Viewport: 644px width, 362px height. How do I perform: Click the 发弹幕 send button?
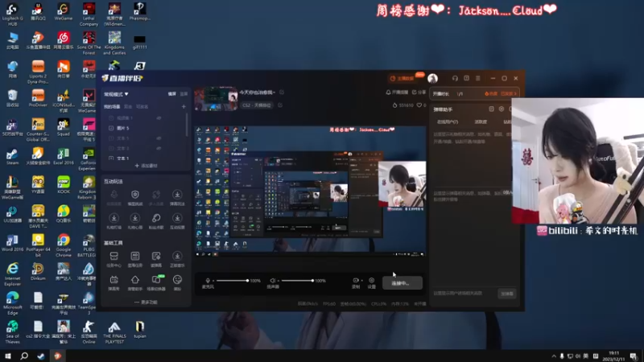(507, 294)
